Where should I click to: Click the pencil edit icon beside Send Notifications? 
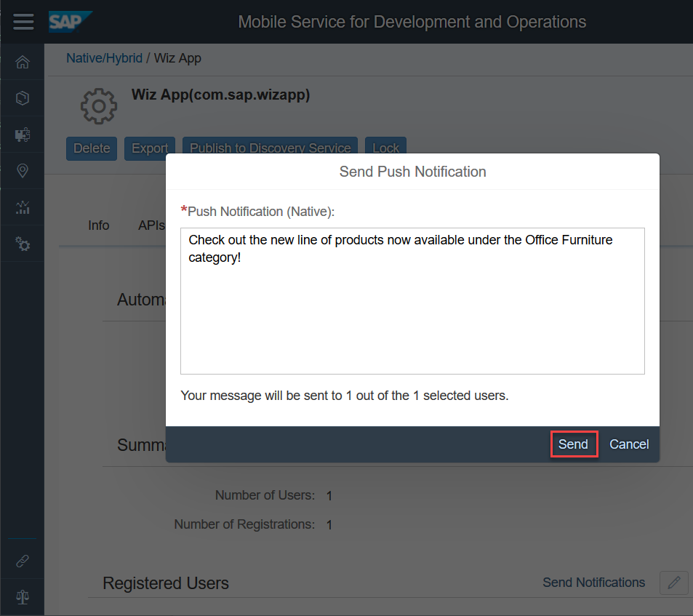click(x=674, y=583)
